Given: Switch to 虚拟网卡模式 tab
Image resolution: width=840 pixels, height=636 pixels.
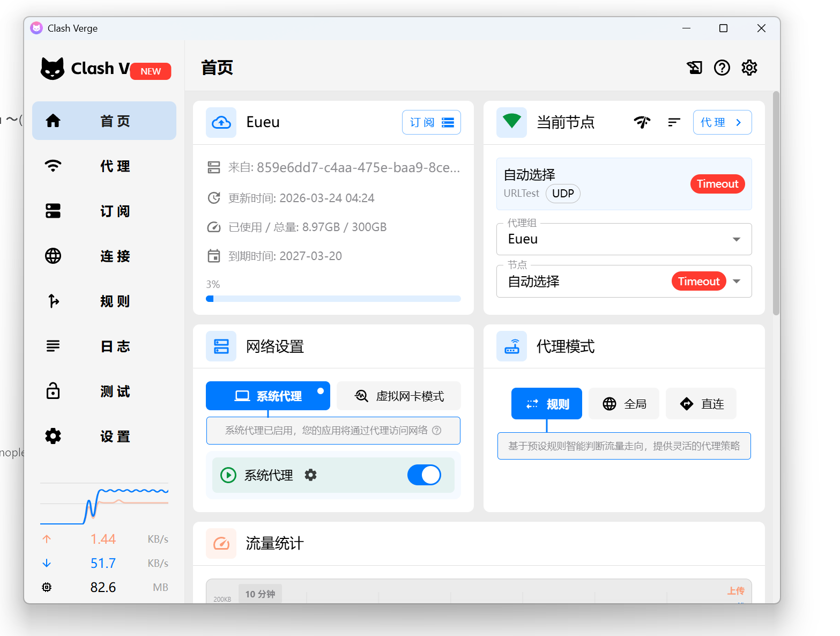Looking at the screenshot, I should [x=399, y=396].
